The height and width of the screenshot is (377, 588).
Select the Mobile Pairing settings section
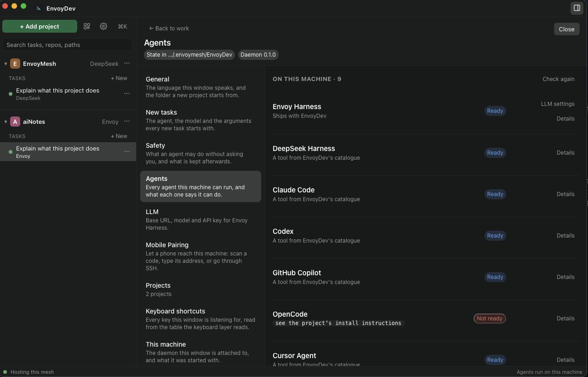pyautogui.click(x=200, y=256)
